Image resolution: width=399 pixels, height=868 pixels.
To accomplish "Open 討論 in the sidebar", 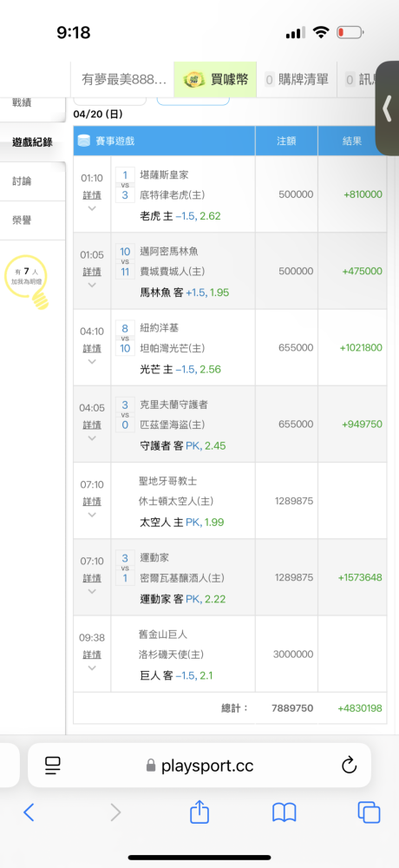I will coord(22,181).
